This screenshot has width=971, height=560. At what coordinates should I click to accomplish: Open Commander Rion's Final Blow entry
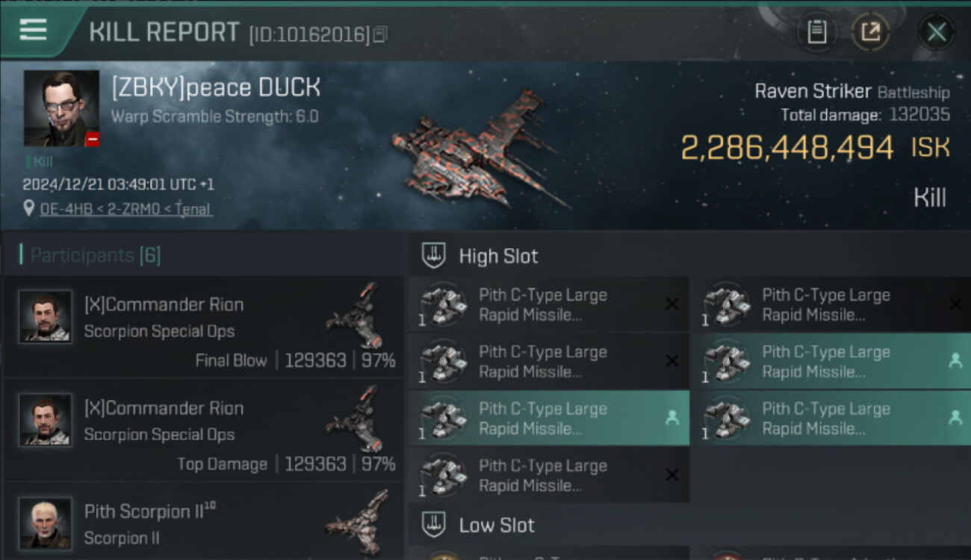click(203, 326)
